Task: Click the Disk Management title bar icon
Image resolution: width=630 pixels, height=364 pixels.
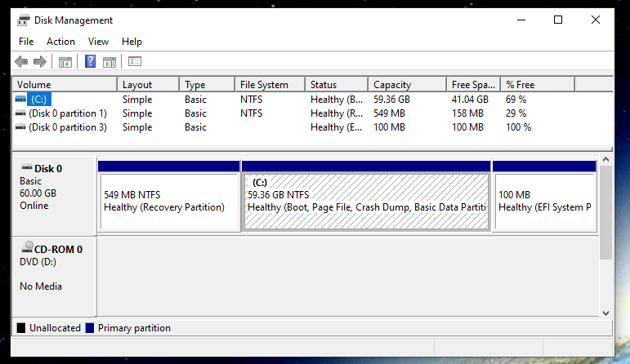Action: coord(24,20)
